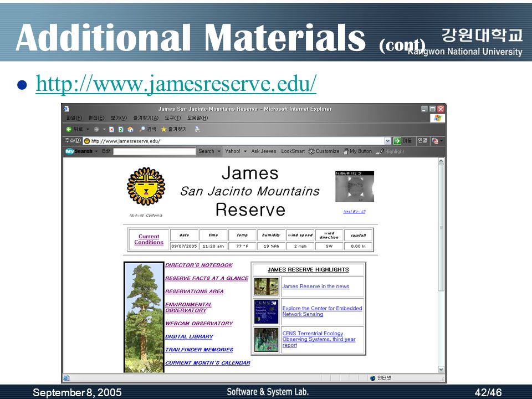Click the Forward arrow button in toolbar

96,129
